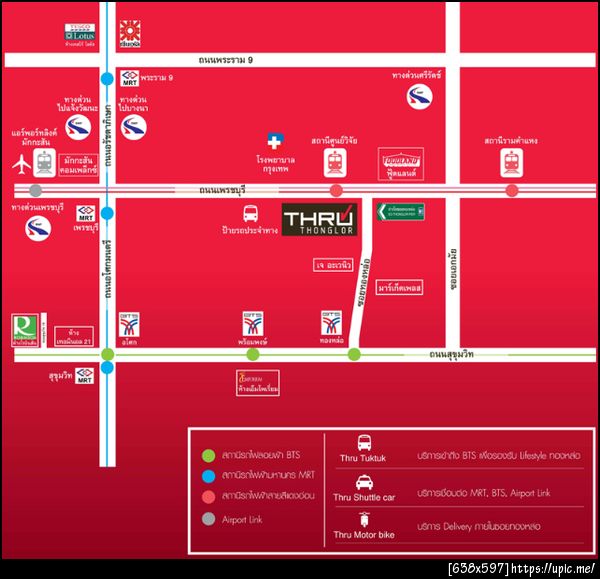Click the เจ อะเวนิว outlined label

[x=333, y=265]
